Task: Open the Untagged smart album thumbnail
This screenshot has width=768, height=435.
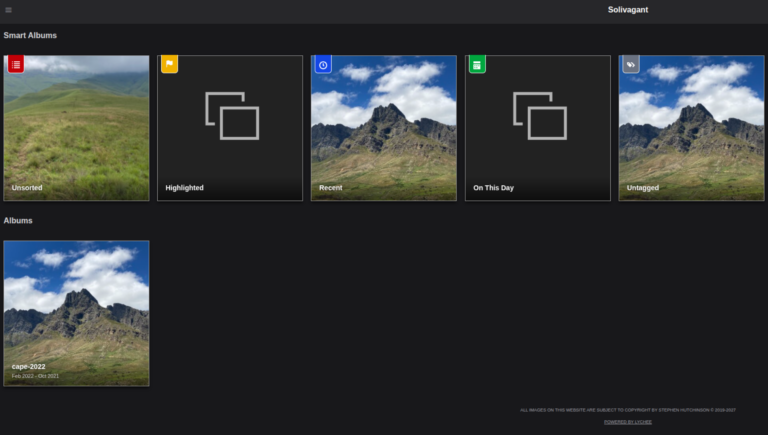Action: tap(692, 128)
